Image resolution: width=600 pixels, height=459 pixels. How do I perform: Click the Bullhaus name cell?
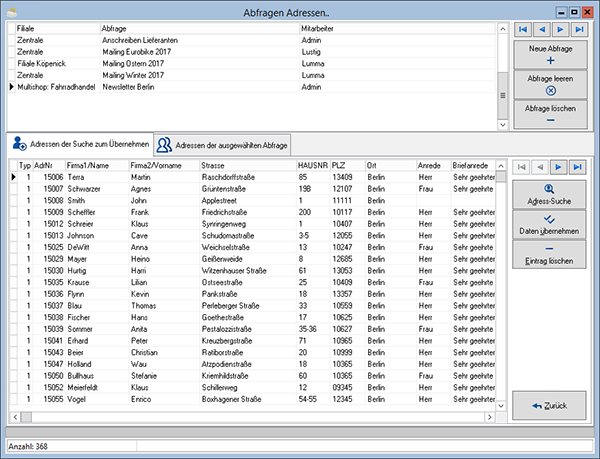97,376
